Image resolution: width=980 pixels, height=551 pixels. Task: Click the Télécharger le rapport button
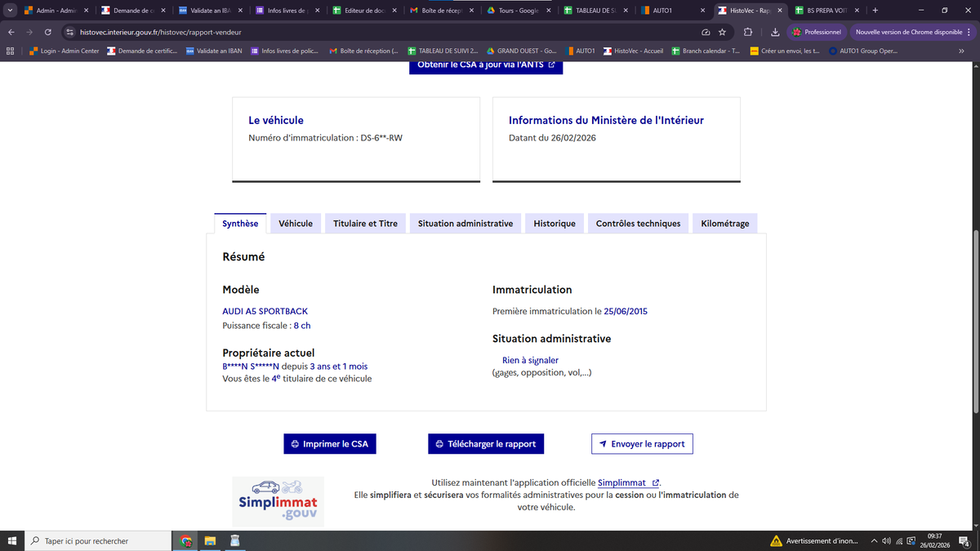pos(486,444)
